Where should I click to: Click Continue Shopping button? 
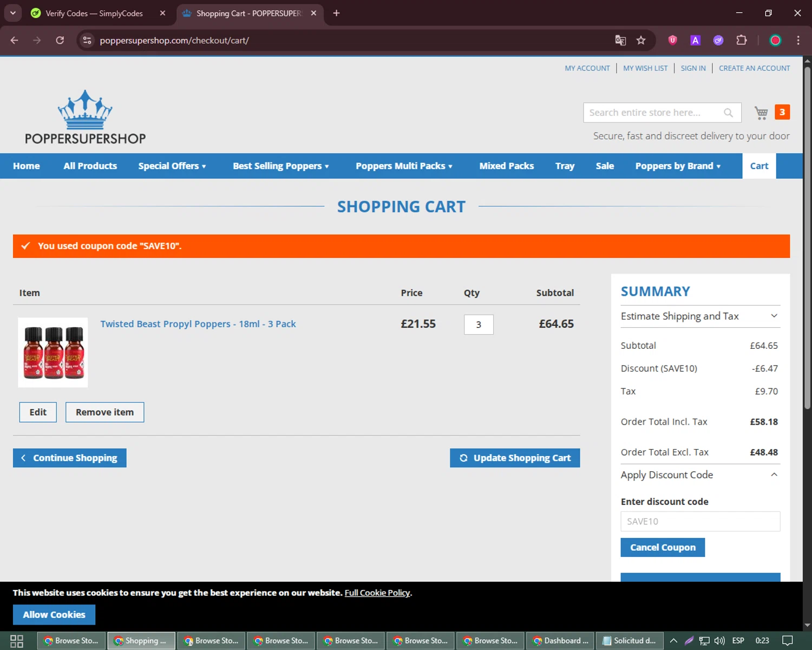click(70, 458)
